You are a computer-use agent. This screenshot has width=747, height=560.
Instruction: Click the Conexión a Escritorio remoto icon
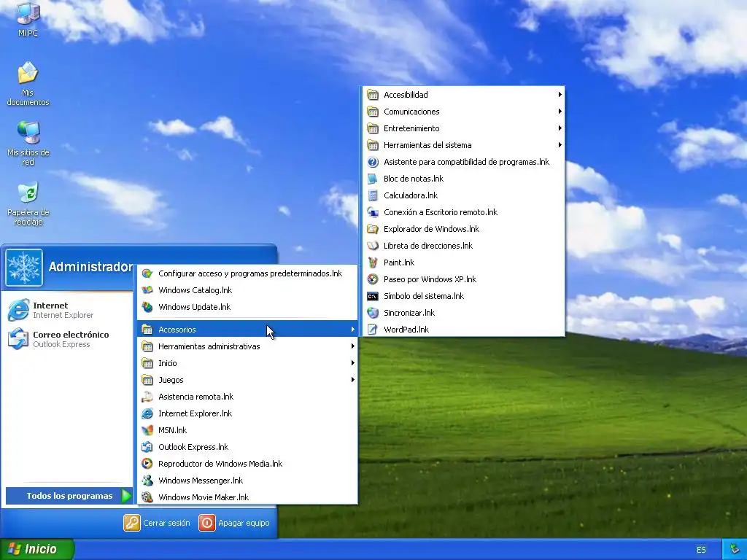coord(373,212)
